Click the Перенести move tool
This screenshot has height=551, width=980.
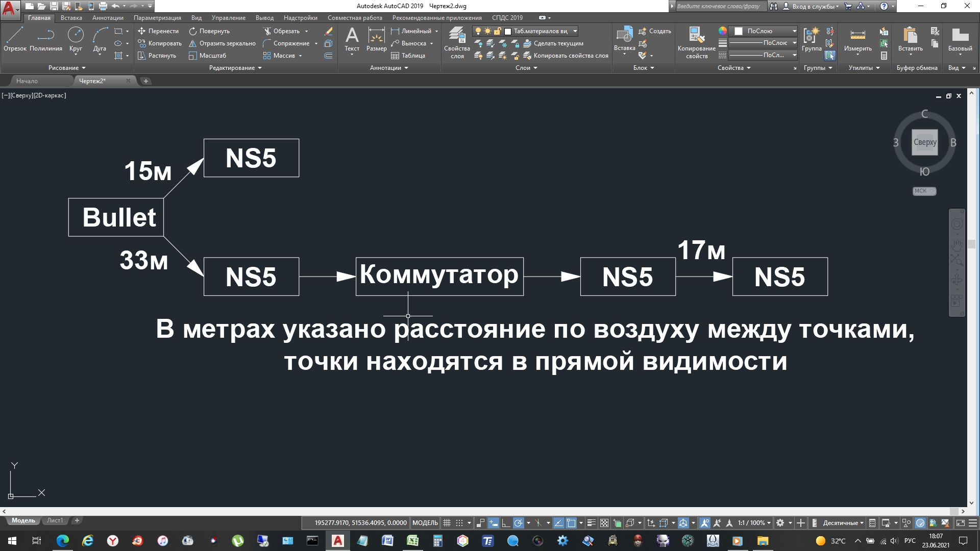pyautogui.click(x=158, y=31)
